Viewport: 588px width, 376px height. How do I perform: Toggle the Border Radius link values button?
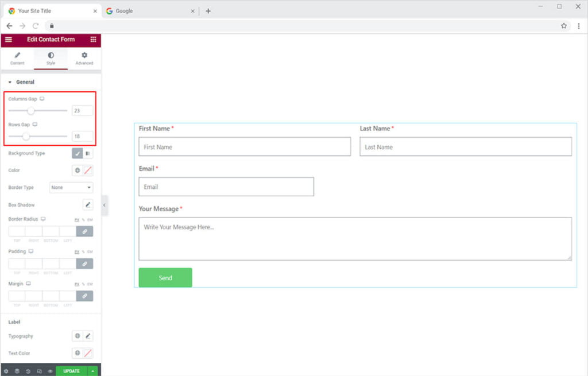click(84, 231)
